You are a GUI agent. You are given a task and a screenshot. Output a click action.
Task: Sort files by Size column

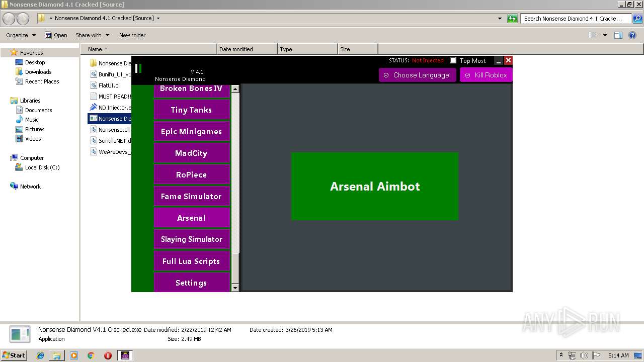[x=358, y=49]
